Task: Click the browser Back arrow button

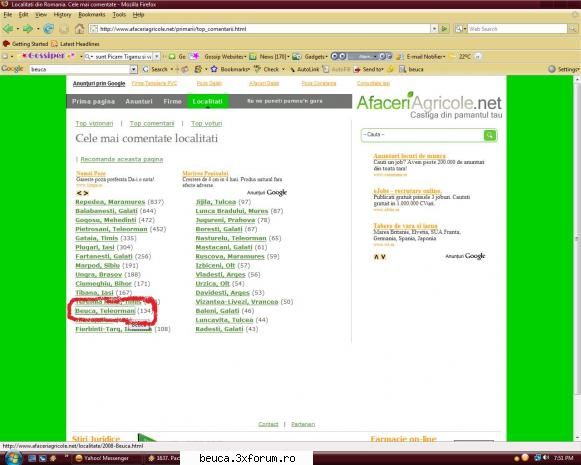Action: tap(8, 29)
